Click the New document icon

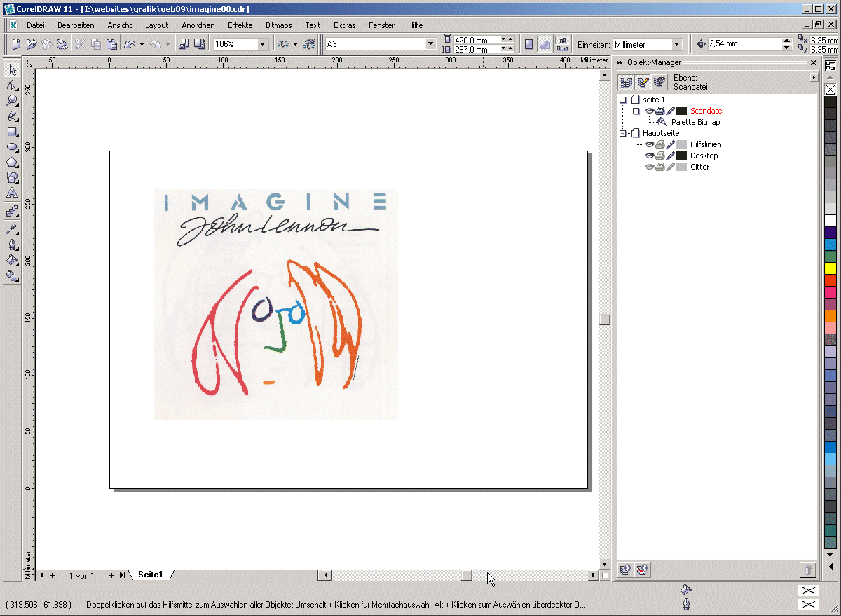(x=16, y=44)
